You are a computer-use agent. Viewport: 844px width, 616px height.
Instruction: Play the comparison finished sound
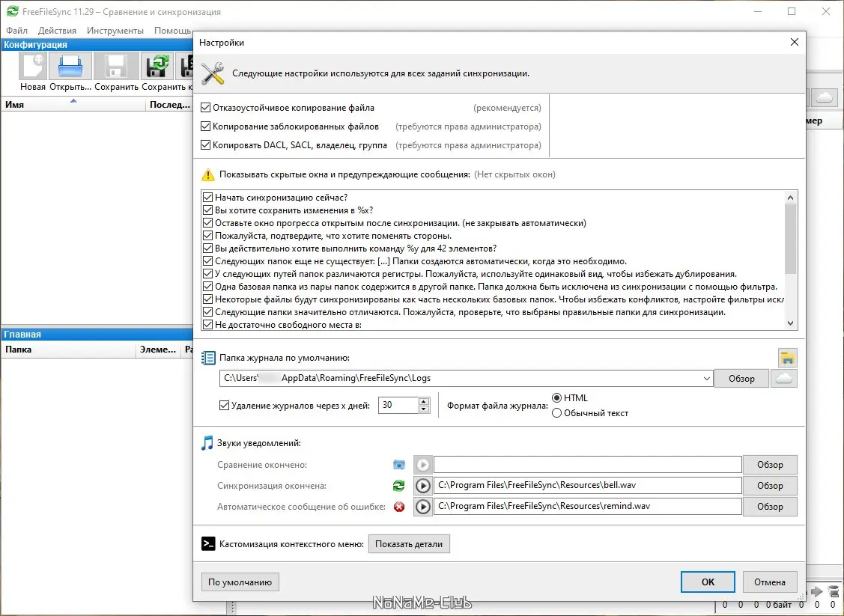tap(423, 465)
